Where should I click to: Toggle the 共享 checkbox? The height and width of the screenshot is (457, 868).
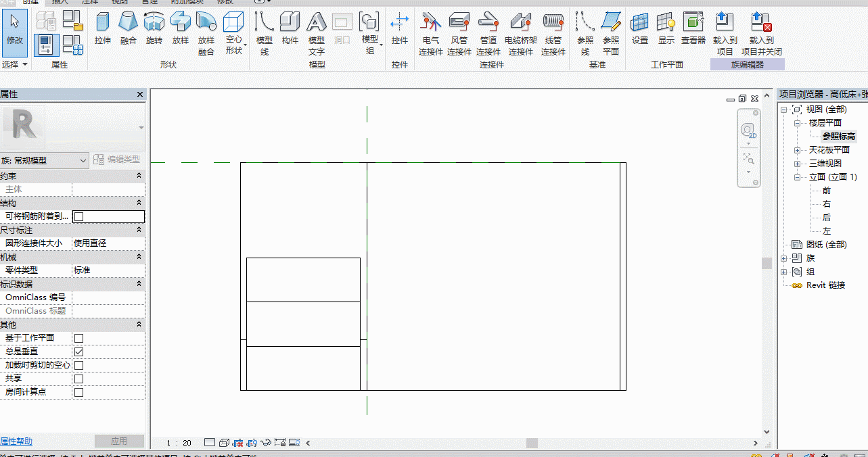point(78,379)
